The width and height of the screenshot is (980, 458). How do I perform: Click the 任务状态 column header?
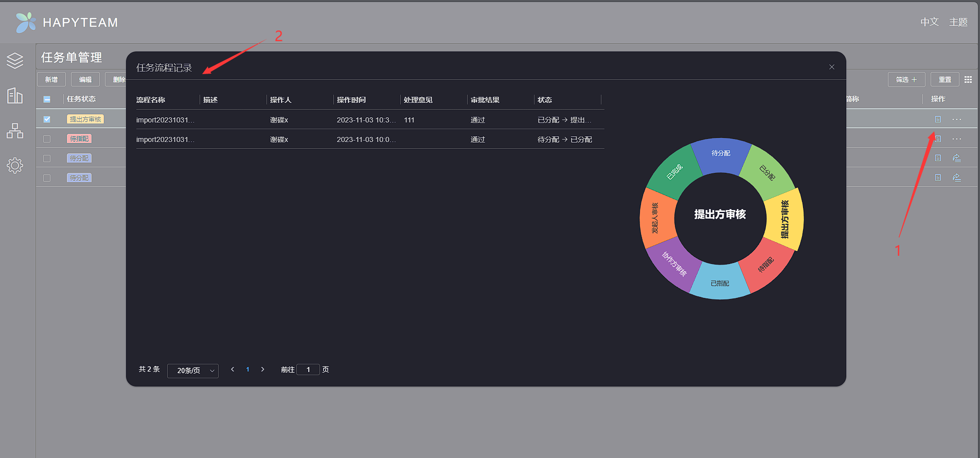tap(81, 99)
